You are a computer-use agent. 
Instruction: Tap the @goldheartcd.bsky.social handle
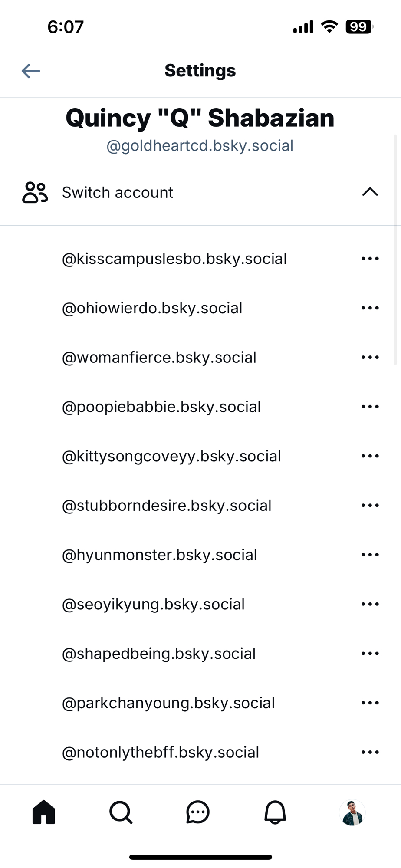pos(200,146)
